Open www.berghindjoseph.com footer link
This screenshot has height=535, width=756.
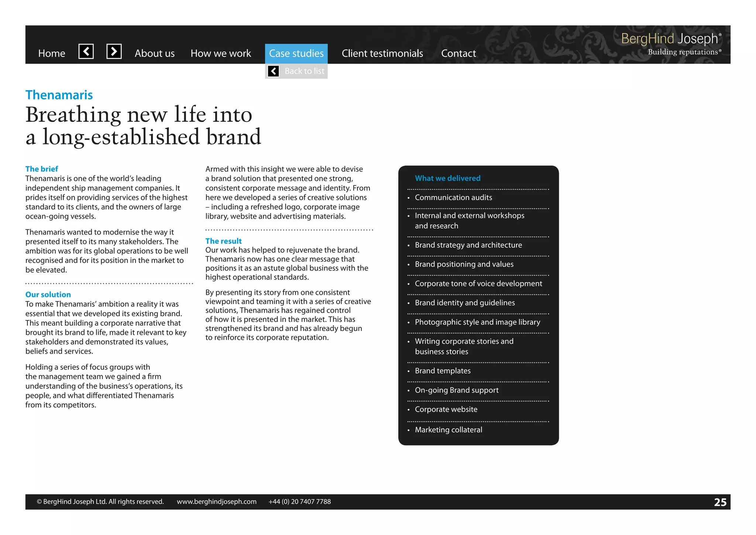(216, 501)
